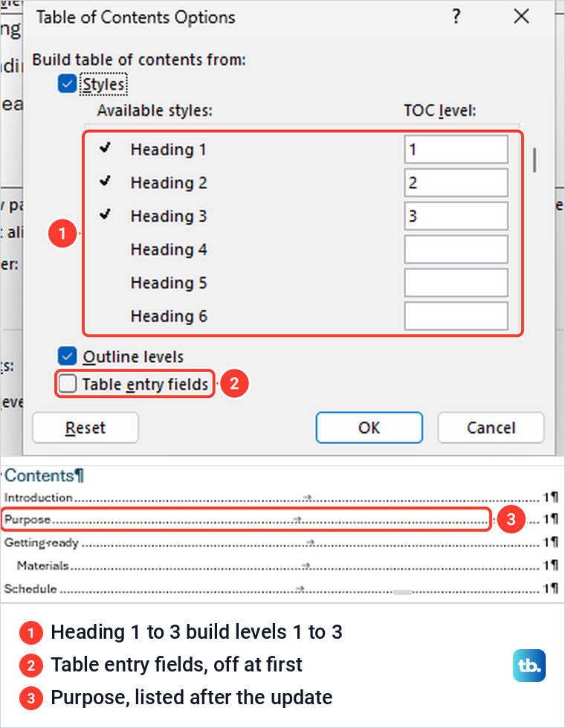This screenshot has height=728, width=565.
Task: Select the Heading 3 style label
Action: [169, 216]
